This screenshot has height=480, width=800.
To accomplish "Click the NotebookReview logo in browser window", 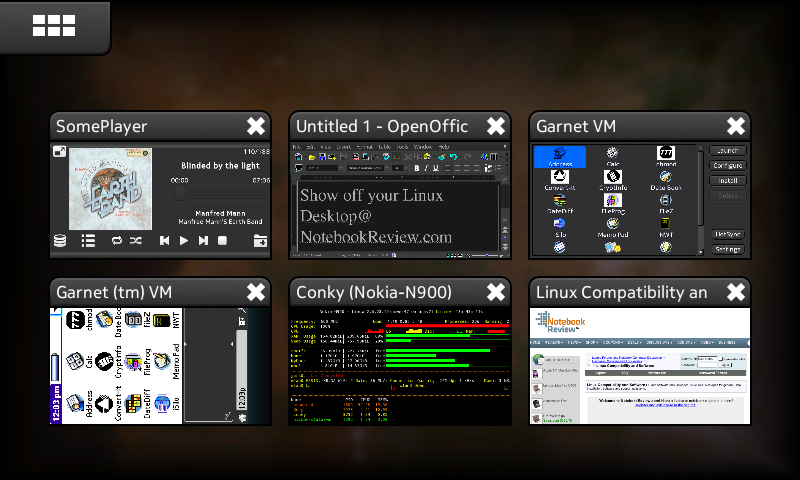I will pos(560,322).
